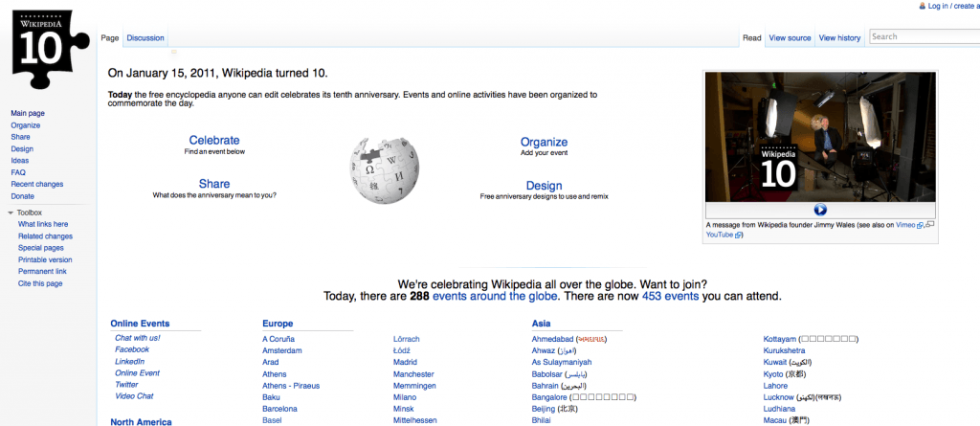
Task: Open the View source tab
Action: pyautogui.click(x=790, y=38)
